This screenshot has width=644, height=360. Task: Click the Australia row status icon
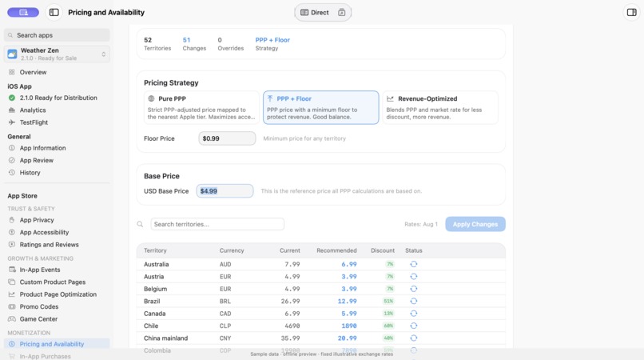pos(414,264)
